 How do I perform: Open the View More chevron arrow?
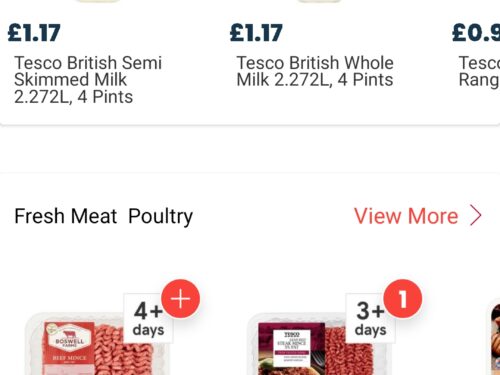(x=476, y=216)
